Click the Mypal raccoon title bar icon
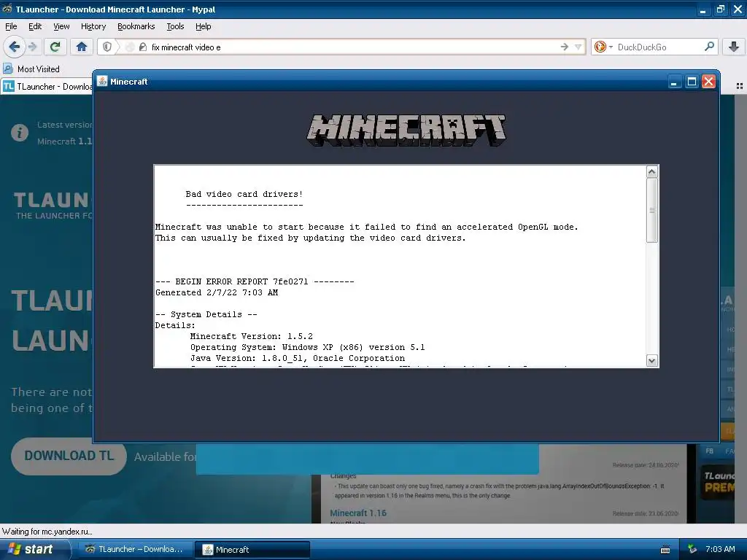This screenshot has height=560, width=747. coord(7,9)
